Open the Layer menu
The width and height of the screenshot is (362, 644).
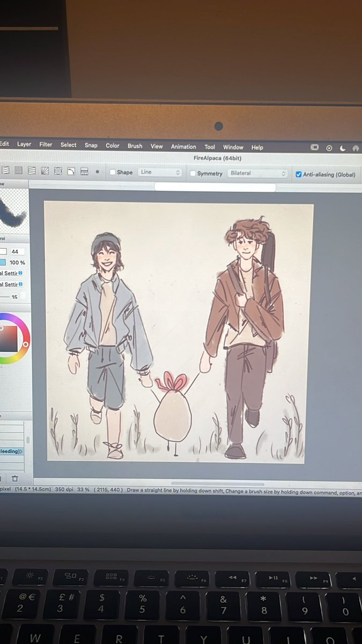pos(24,144)
